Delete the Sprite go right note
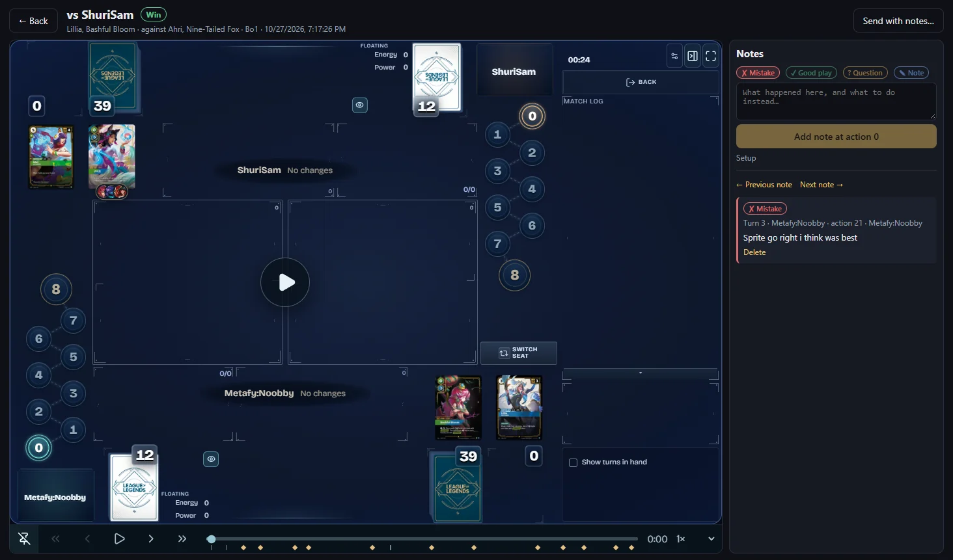 (x=754, y=252)
